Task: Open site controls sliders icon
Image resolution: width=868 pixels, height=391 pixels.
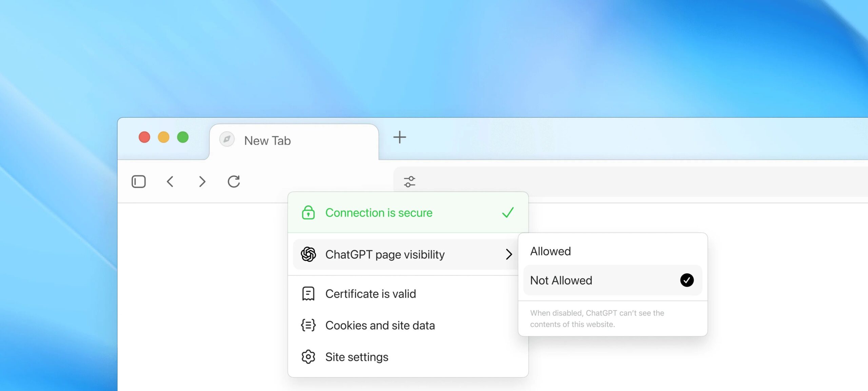Action: click(409, 182)
